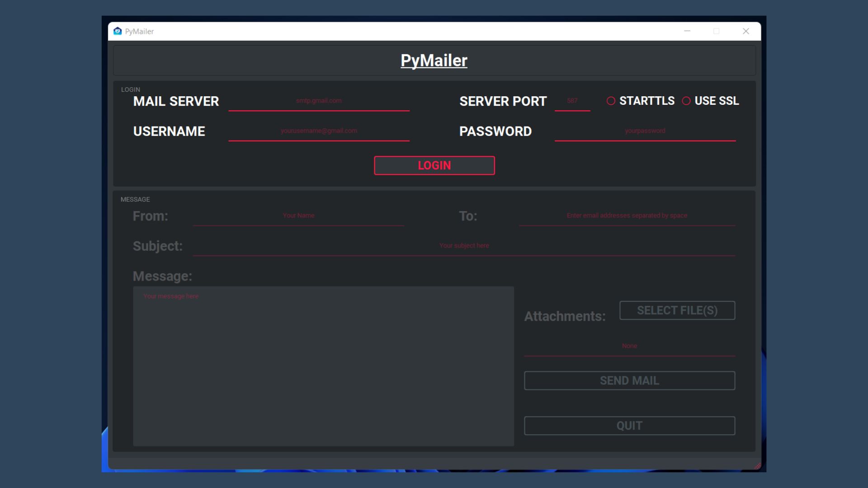Click the QUIT button
Screen dimensions: 868x488
(x=629, y=426)
